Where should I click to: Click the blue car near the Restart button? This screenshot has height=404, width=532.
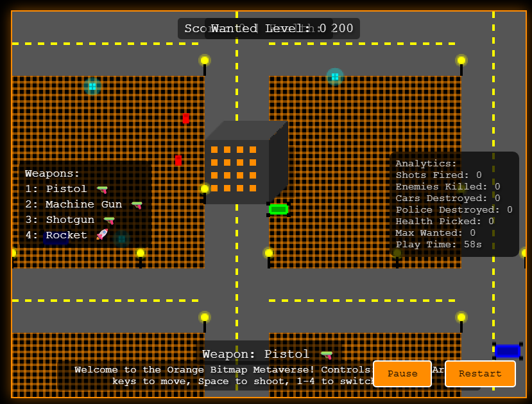[x=507, y=351]
